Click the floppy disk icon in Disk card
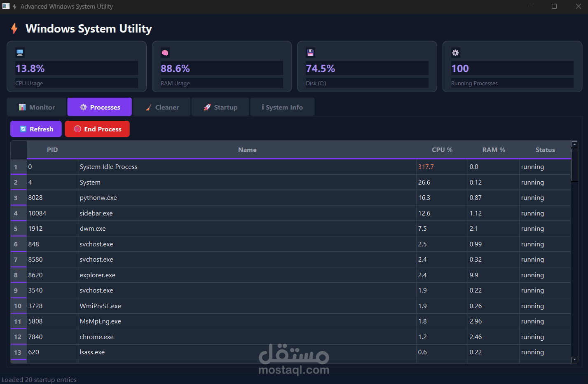The image size is (588, 384). [x=310, y=52]
